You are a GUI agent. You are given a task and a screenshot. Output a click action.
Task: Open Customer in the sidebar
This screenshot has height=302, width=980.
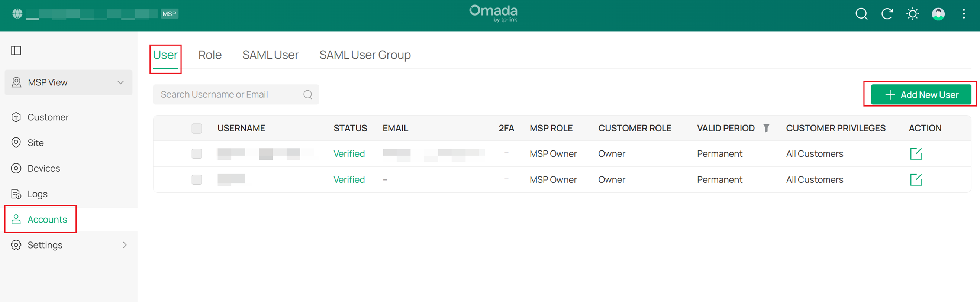click(48, 117)
